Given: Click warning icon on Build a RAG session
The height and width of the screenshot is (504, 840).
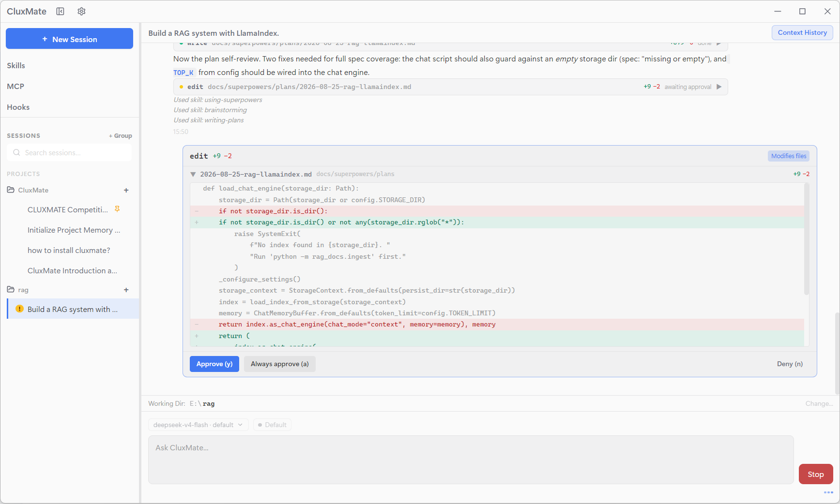Looking at the screenshot, I should pos(19,309).
